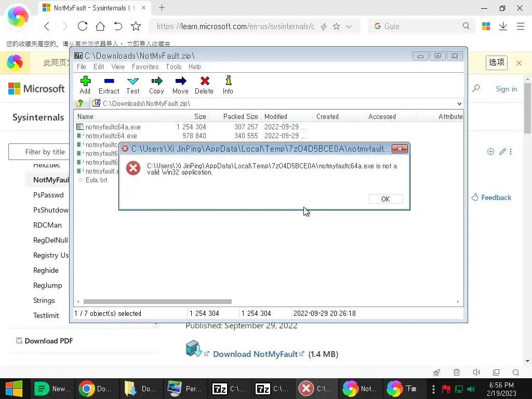The height and width of the screenshot is (399, 532).
Task: Open the 7-Zip Tools menu
Action: (x=174, y=66)
